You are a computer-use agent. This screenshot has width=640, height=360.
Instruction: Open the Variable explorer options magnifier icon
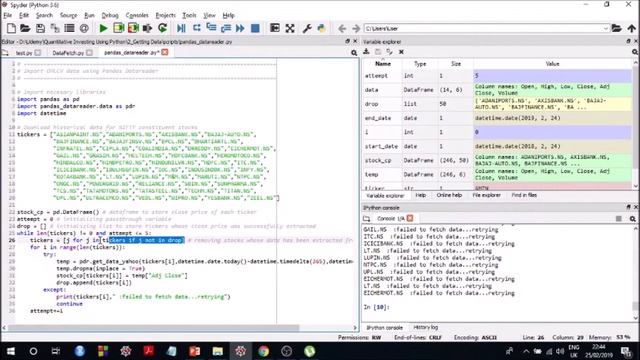634,52
